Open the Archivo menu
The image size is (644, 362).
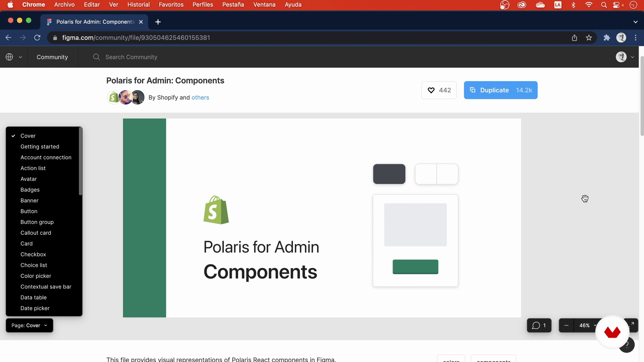(x=64, y=5)
